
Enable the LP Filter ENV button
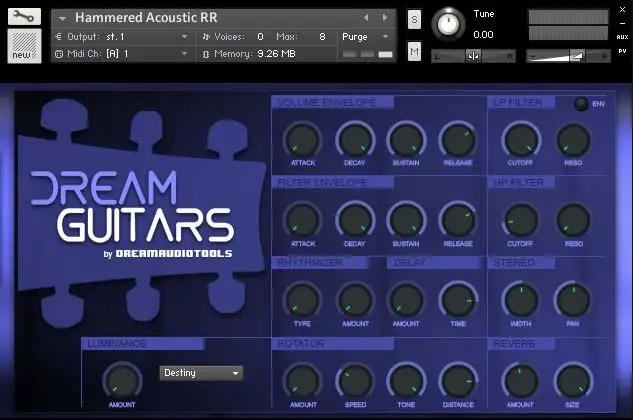coord(581,104)
